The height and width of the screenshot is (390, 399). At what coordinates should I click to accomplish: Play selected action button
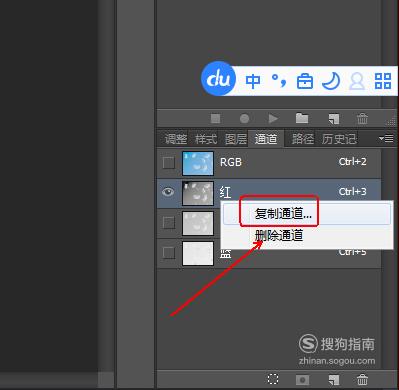[273, 118]
